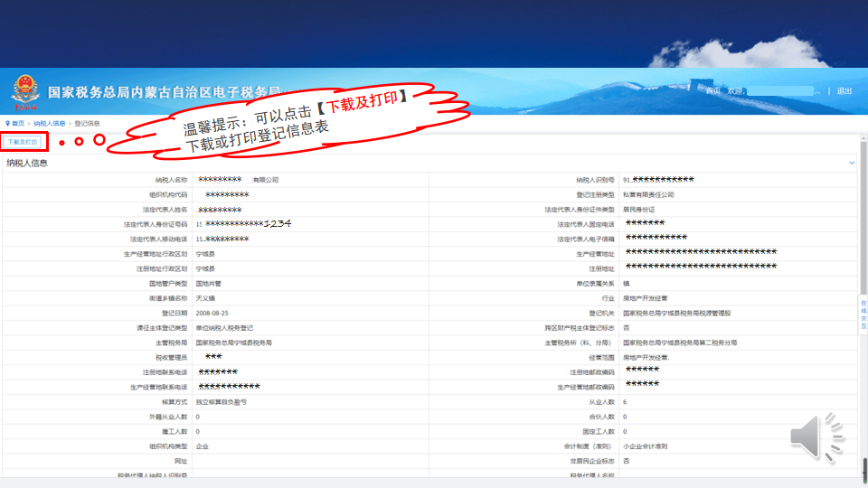Select the 有限公司 taxpayer name value
Image resolution: width=868 pixels, height=488 pixels.
click(x=265, y=180)
